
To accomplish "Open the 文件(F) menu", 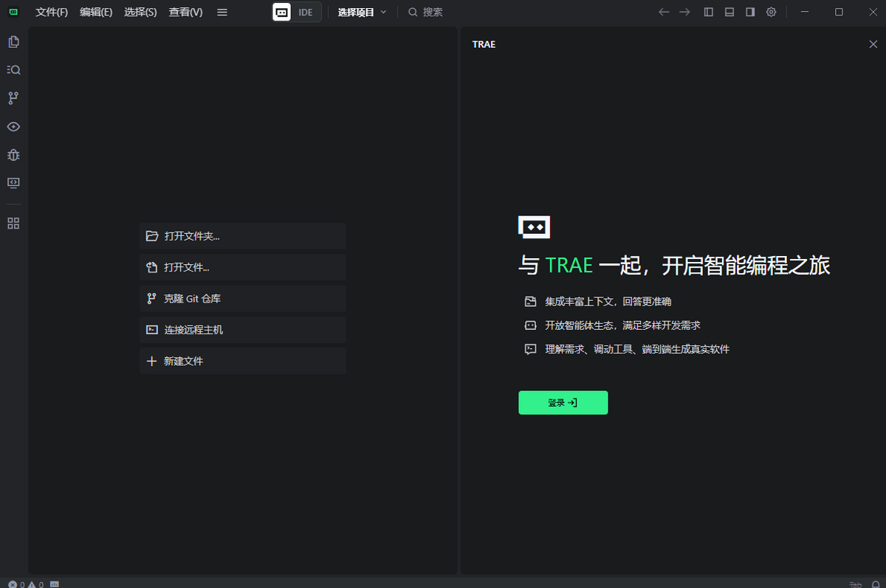I will click(52, 13).
